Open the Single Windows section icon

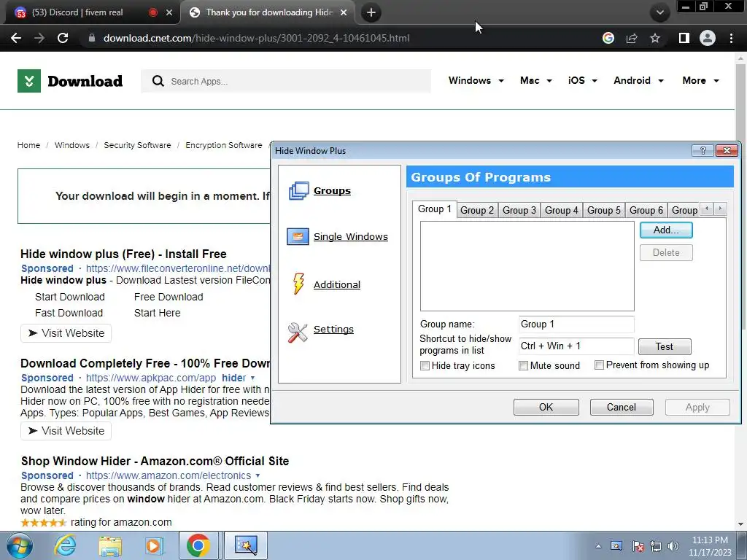tap(298, 236)
